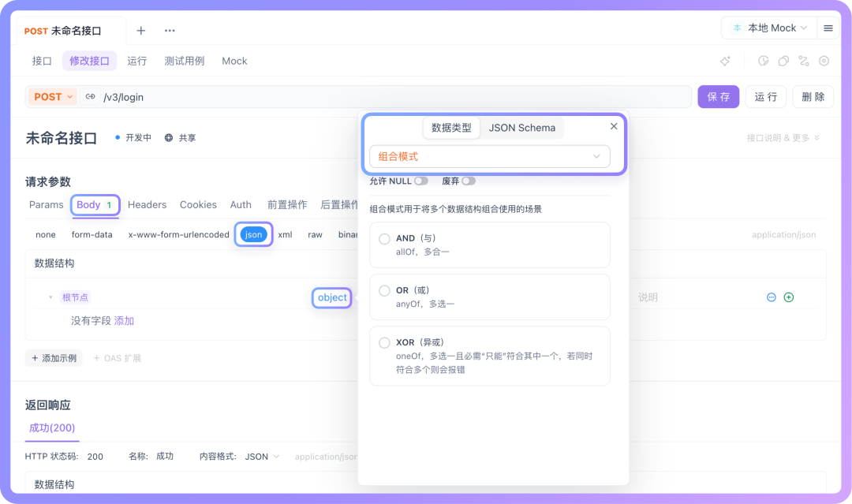The height and width of the screenshot is (504, 852).
Task: Toggle the 废弃 switch
Action: click(x=469, y=181)
